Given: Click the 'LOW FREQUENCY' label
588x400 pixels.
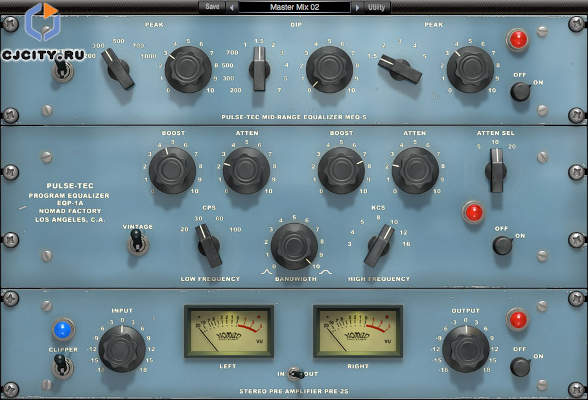Looking at the screenshot, I should (x=210, y=279).
